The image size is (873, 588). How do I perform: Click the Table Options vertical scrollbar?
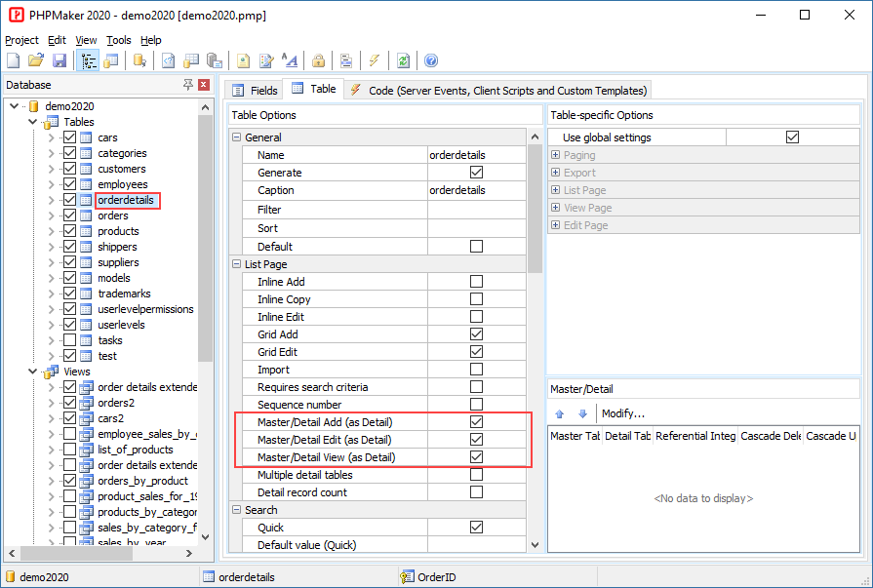tap(535, 390)
